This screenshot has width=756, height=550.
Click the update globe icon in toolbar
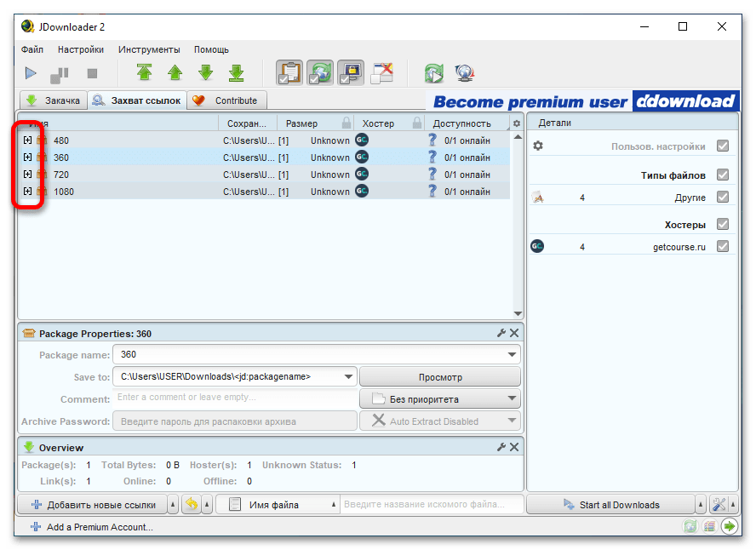click(464, 73)
